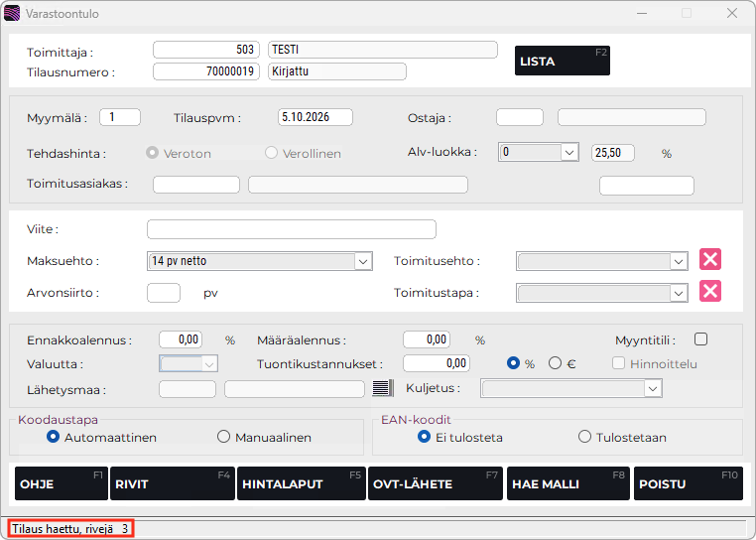
Task: Click the Tilauspvm date field
Action: coord(315,117)
